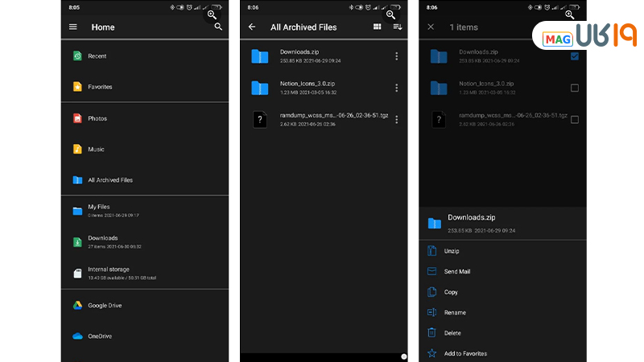
Task: Choose Unzip from the action menu
Action: tap(452, 251)
